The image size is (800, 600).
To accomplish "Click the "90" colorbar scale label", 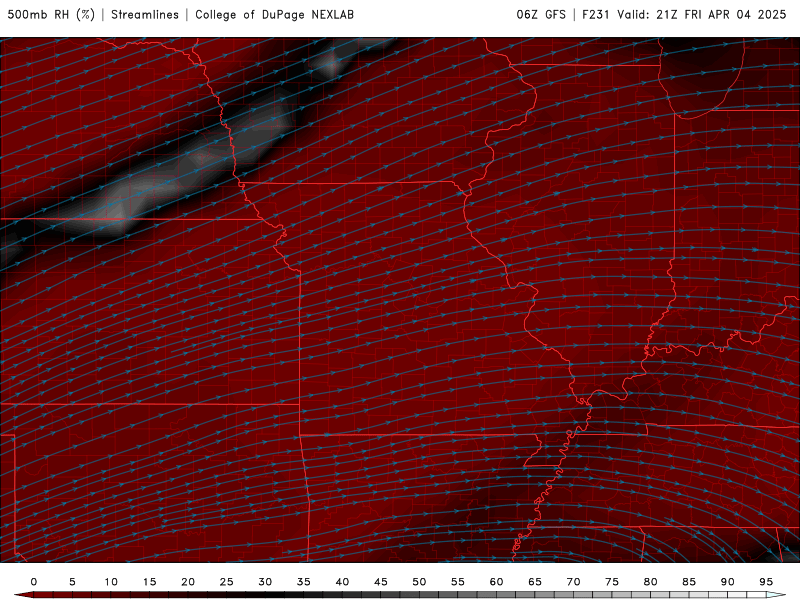I will 727,582.
